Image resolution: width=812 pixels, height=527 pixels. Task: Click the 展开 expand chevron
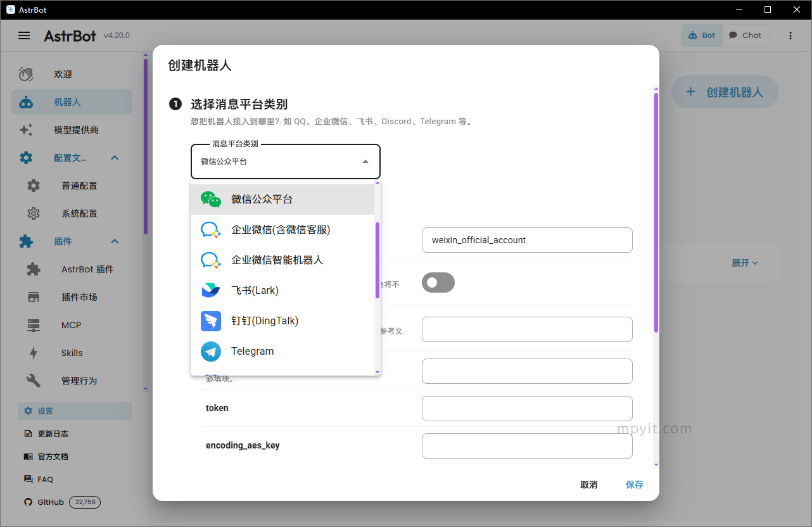(754, 263)
